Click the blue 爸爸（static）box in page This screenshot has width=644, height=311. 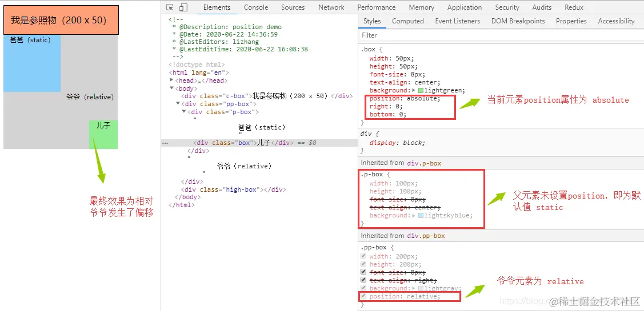(32, 63)
